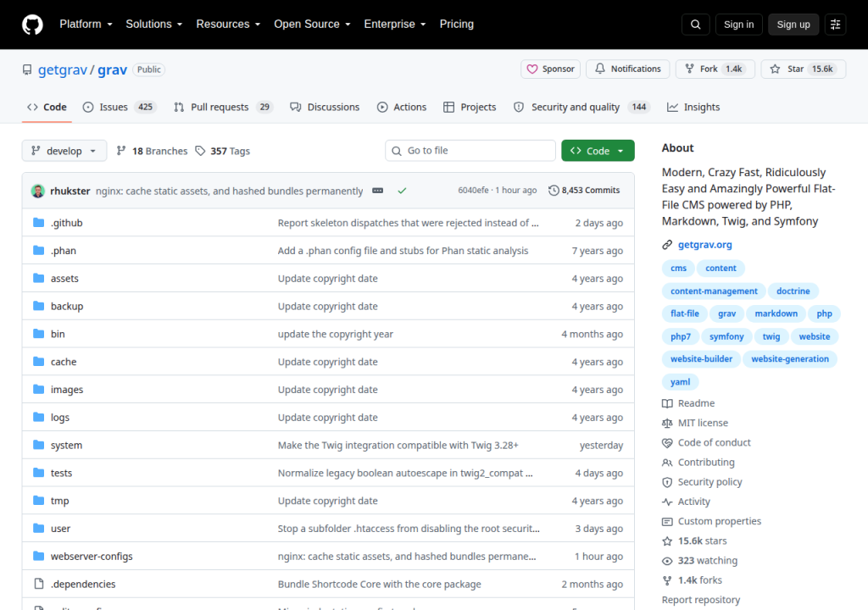
Task: View the 8,453 Commits history
Action: coord(584,191)
